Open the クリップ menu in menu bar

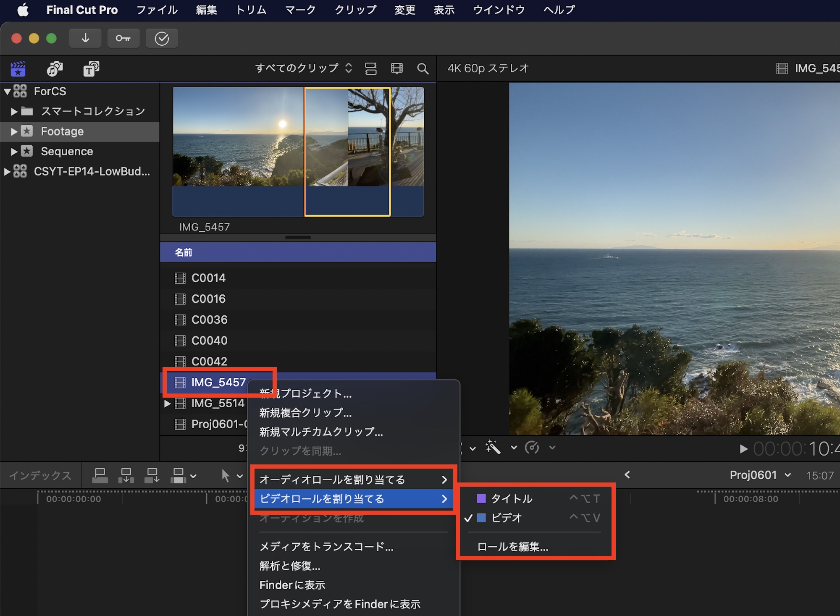(x=355, y=10)
